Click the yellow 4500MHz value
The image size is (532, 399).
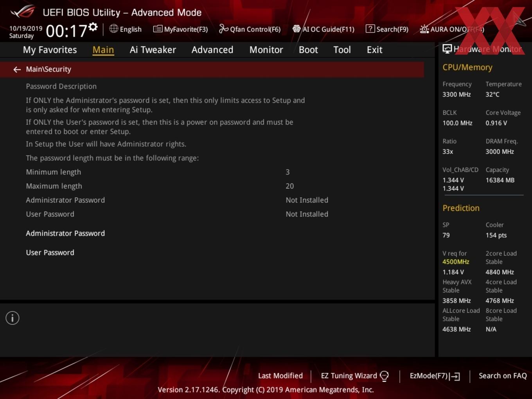click(456, 262)
